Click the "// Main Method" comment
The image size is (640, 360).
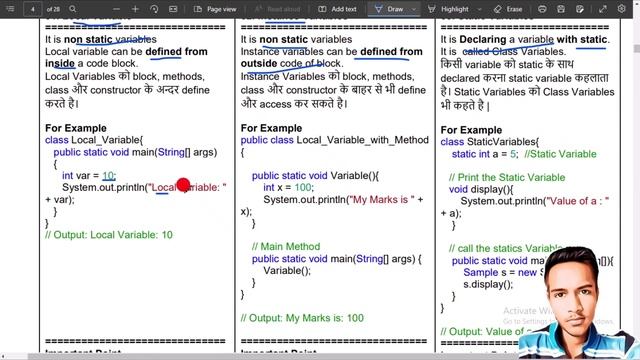tap(286, 247)
